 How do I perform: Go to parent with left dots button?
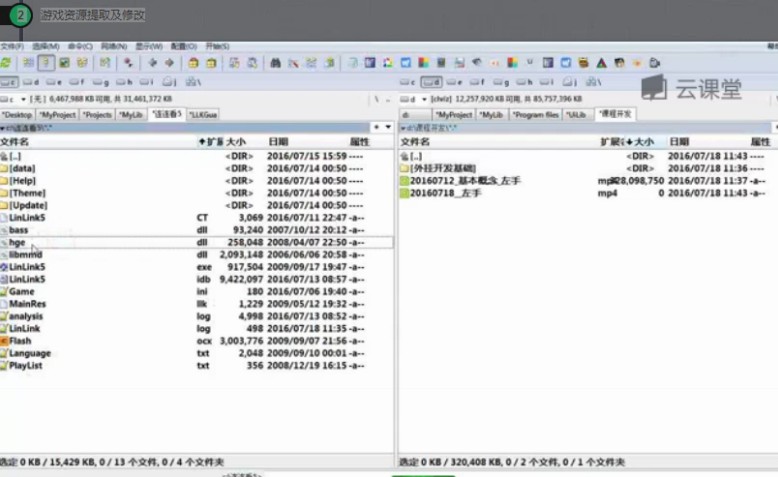(388, 99)
